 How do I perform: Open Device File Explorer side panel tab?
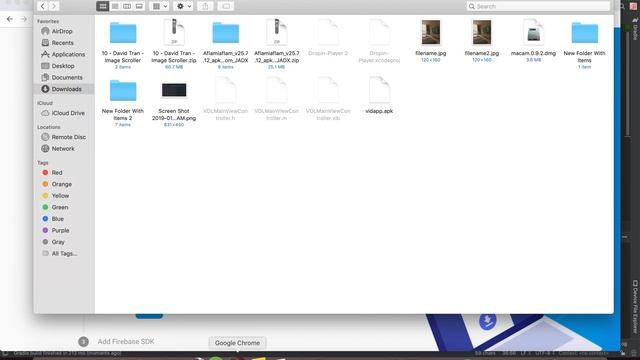point(635,306)
